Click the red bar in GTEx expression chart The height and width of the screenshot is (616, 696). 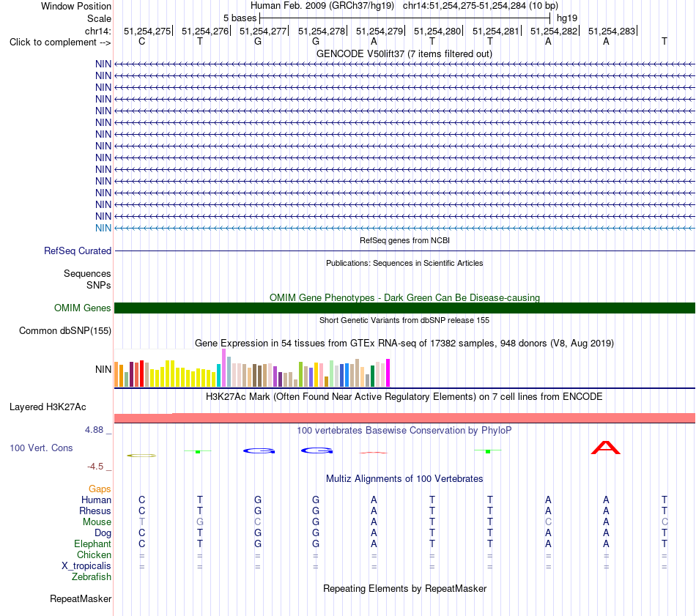pyautogui.click(x=141, y=374)
